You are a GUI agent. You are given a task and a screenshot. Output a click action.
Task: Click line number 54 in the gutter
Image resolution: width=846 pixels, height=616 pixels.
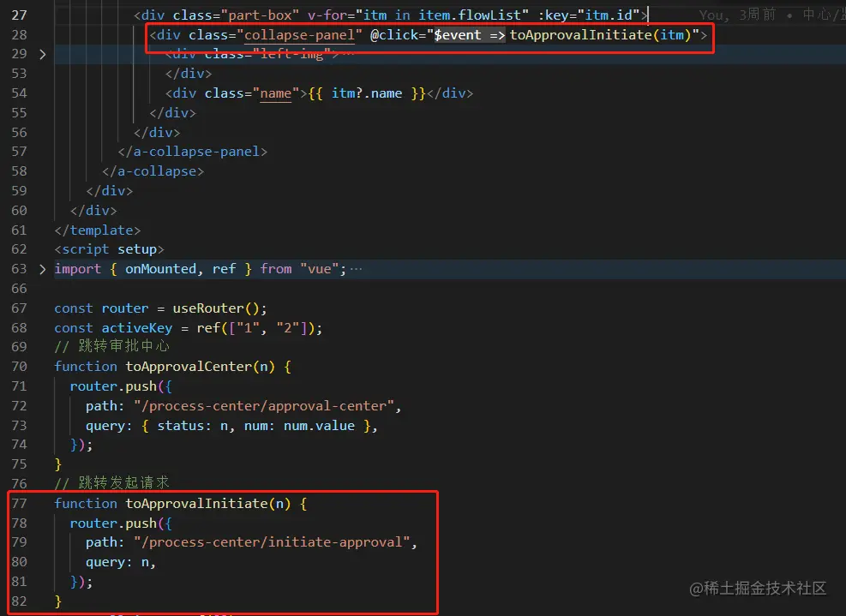[x=19, y=93]
